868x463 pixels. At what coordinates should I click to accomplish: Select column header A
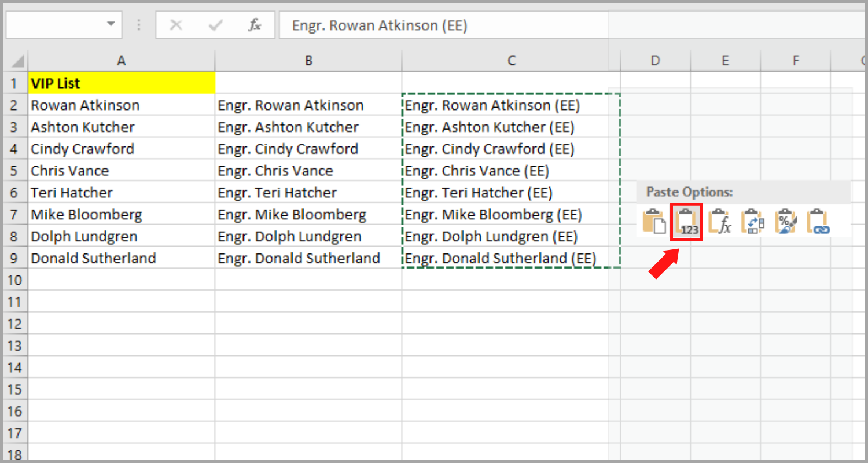[121, 60]
